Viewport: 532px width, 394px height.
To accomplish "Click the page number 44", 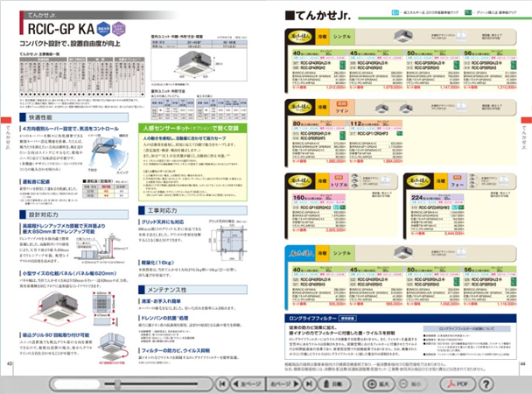I will [523, 363].
